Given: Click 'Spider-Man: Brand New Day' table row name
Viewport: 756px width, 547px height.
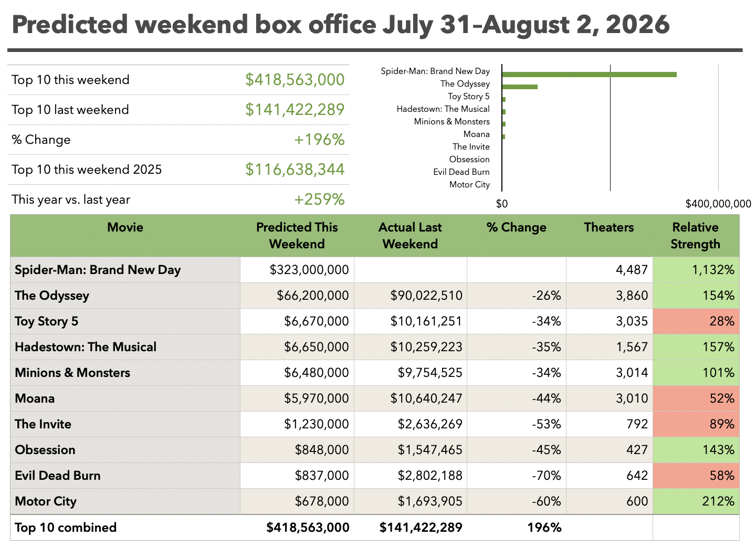Looking at the screenshot, I should pyautogui.click(x=125, y=270).
